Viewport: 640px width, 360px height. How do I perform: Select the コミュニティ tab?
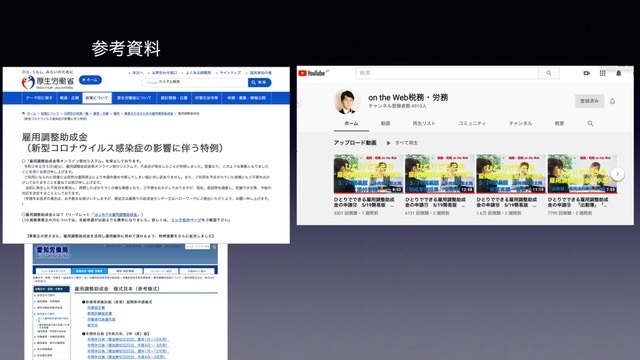(x=472, y=123)
